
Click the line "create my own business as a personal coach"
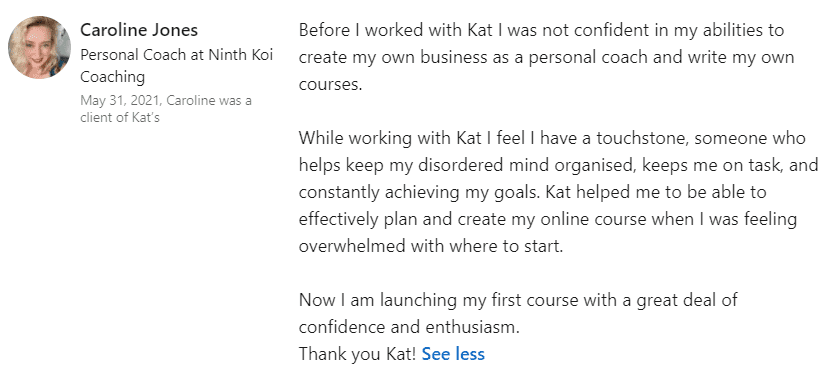pyautogui.click(x=546, y=57)
